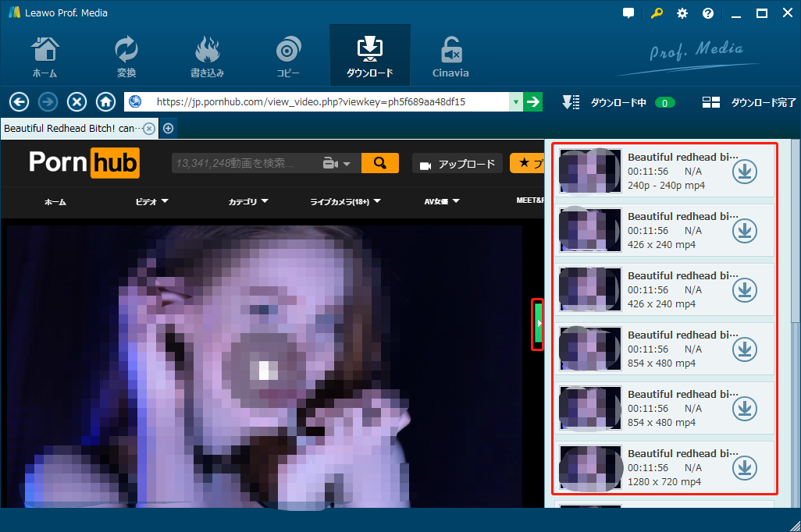This screenshot has width=801, height=532.
Task: Open the ダウンロード完了 downloaded list
Action: [x=749, y=103]
